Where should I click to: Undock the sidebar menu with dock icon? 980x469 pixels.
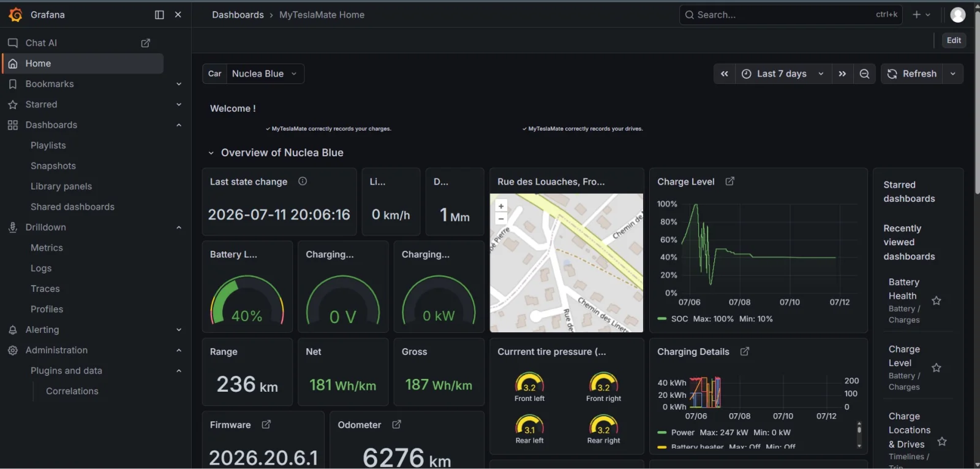[159, 15]
